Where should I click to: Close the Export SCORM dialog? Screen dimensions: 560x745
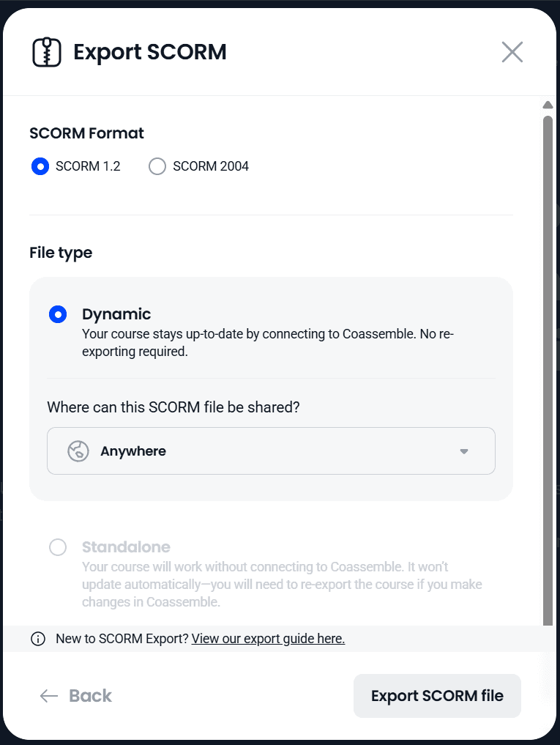tap(512, 52)
